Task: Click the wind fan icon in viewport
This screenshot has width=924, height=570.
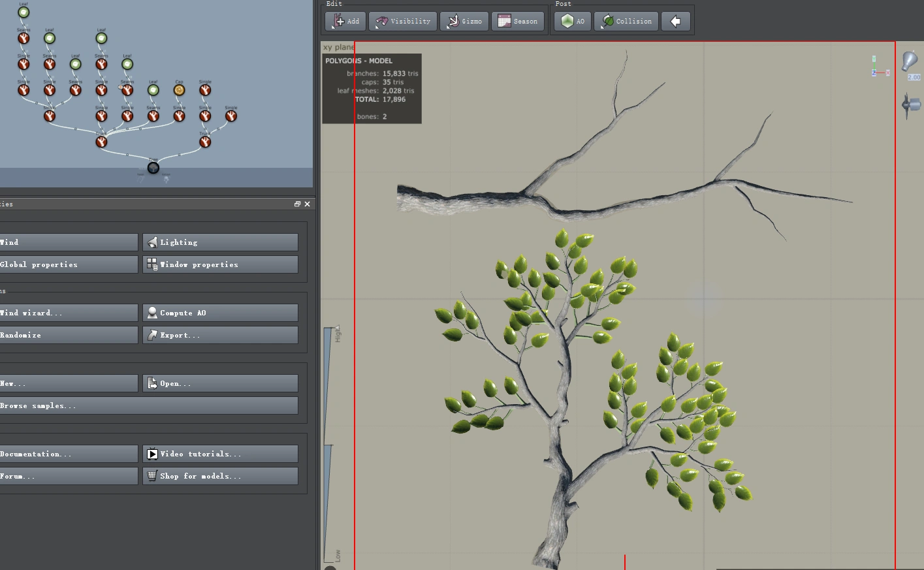Action: click(910, 104)
